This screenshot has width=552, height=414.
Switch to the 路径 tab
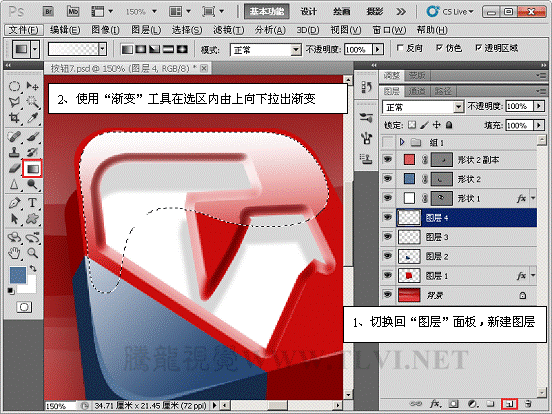(443, 91)
